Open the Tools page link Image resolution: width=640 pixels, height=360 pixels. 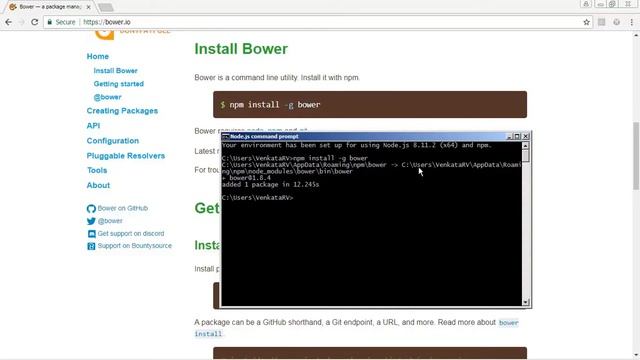click(97, 170)
